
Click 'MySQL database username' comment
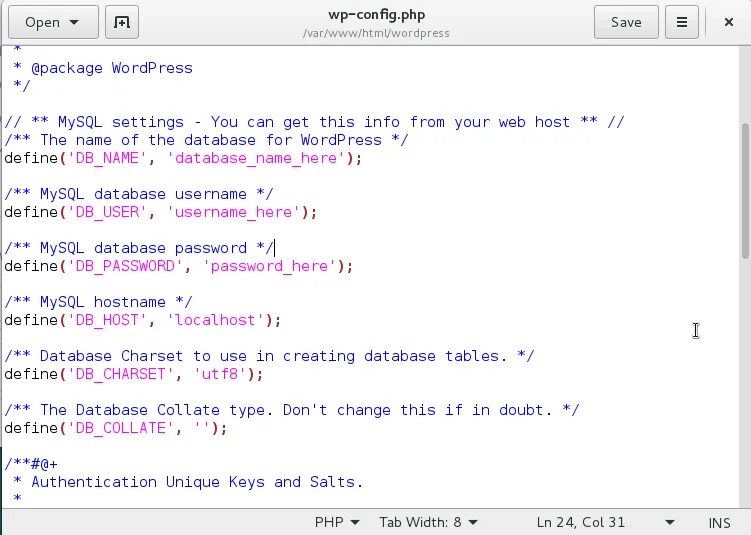click(139, 194)
